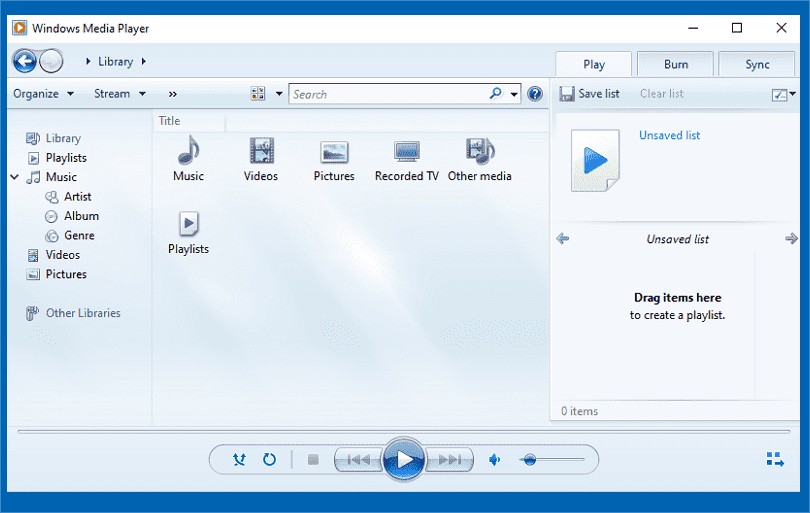This screenshot has width=810, height=513.
Task: Click the unsaved list playlist thumbnail
Action: [595, 161]
